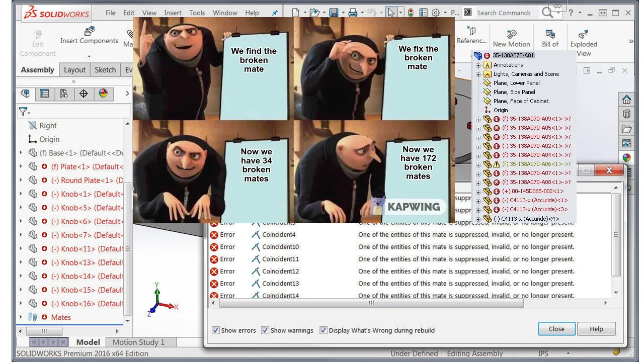Click the Help button in error dialog

pos(596,329)
